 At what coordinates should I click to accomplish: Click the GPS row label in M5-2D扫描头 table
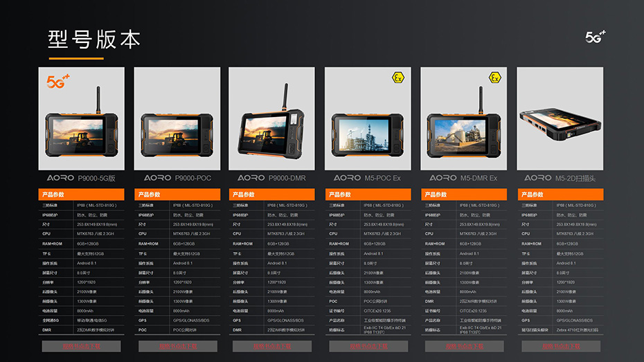click(526, 320)
